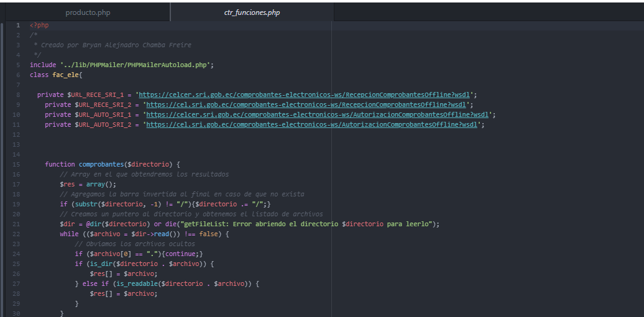Click line number 22 in the gutter
Image resolution: width=644 pixels, height=317 pixels.
pos(17,234)
